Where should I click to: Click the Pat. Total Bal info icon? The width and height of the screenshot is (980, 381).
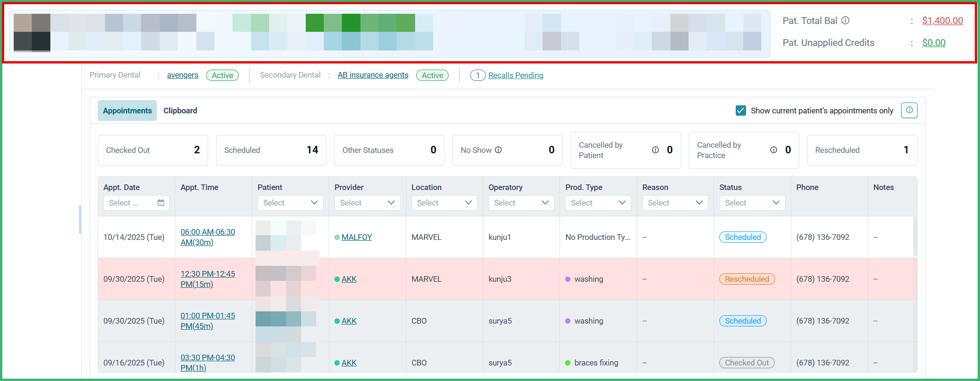(845, 20)
